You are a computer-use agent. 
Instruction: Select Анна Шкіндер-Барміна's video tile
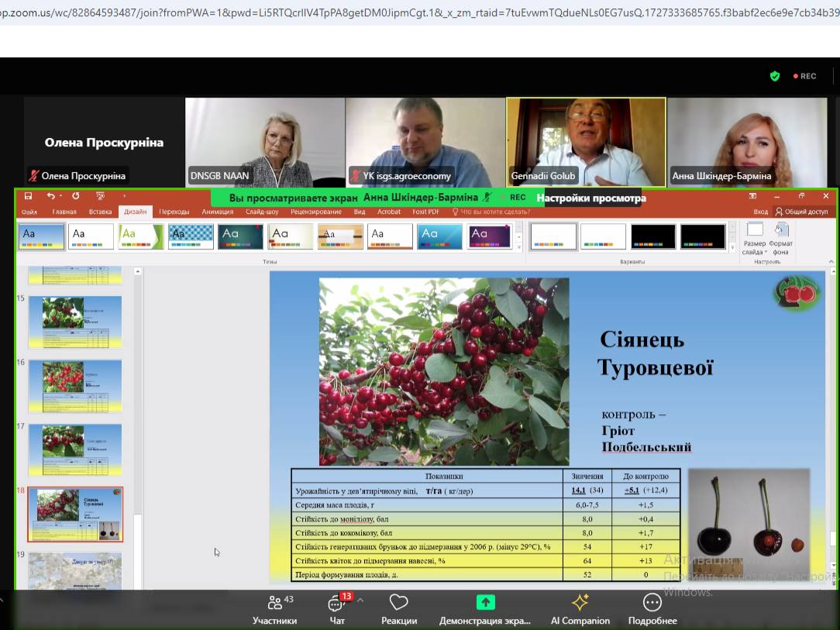pyautogui.click(x=747, y=142)
